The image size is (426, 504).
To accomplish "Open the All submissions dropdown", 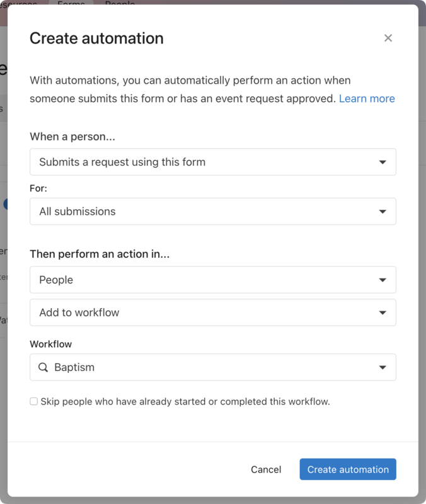I will pyautogui.click(x=212, y=212).
